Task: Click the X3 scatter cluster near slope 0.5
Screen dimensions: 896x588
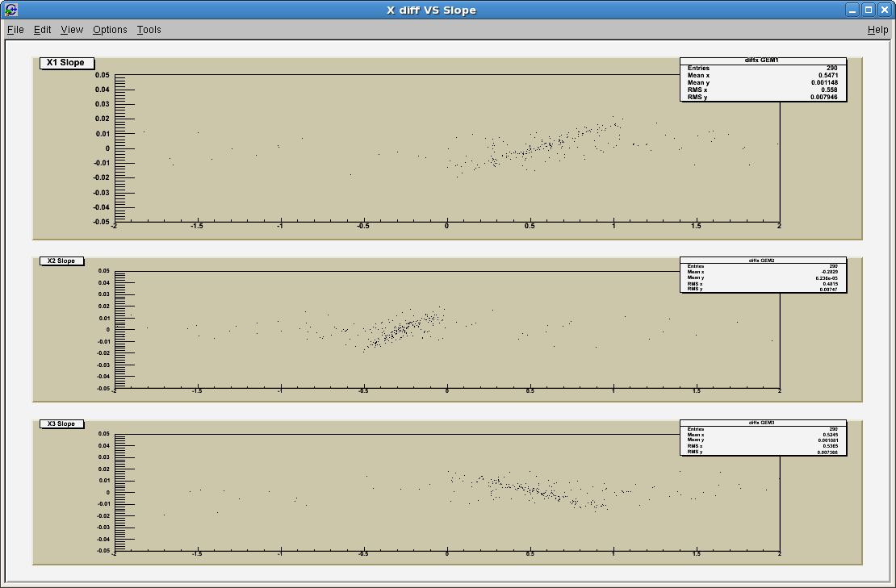Action: [531, 490]
